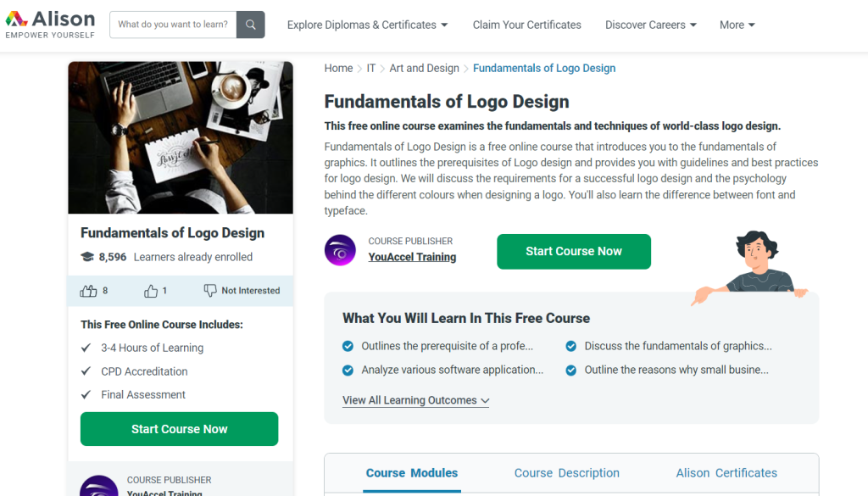The width and height of the screenshot is (868, 496).
Task: Click the Alison logo
Action: click(x=49, y=21)
